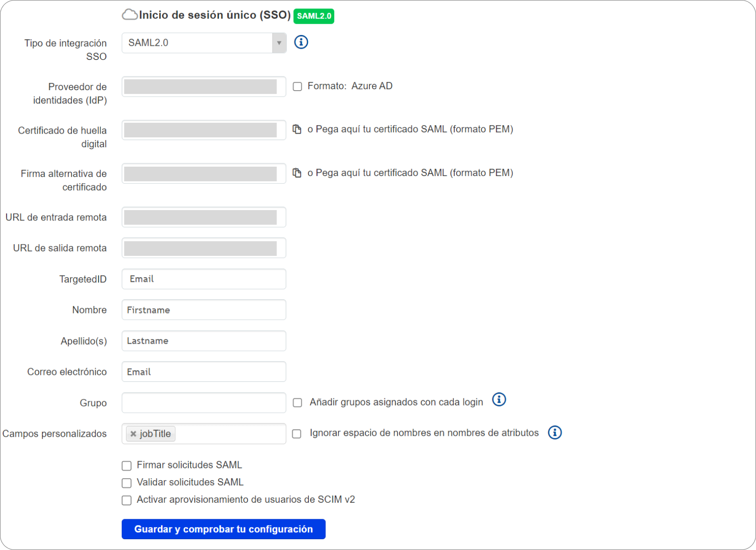Enable Validar solicitudes SAML option

(127, 483)
